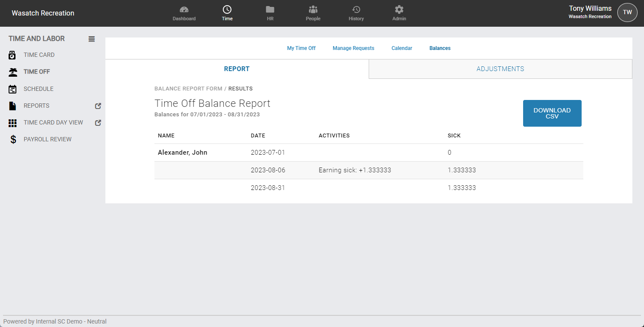Download the CSV report
Image resolution: width=644 pixels, height=327 pixels.
[x=552, y=113]
